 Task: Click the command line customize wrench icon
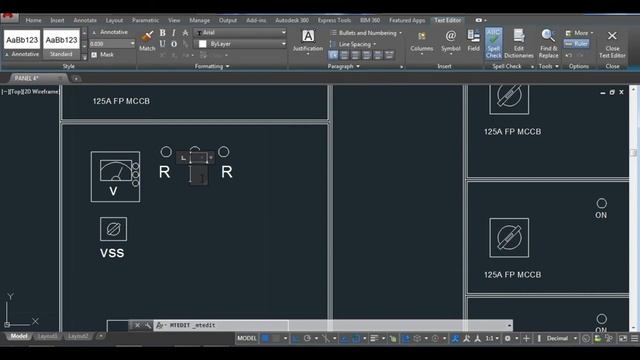[x=147, y=325]
